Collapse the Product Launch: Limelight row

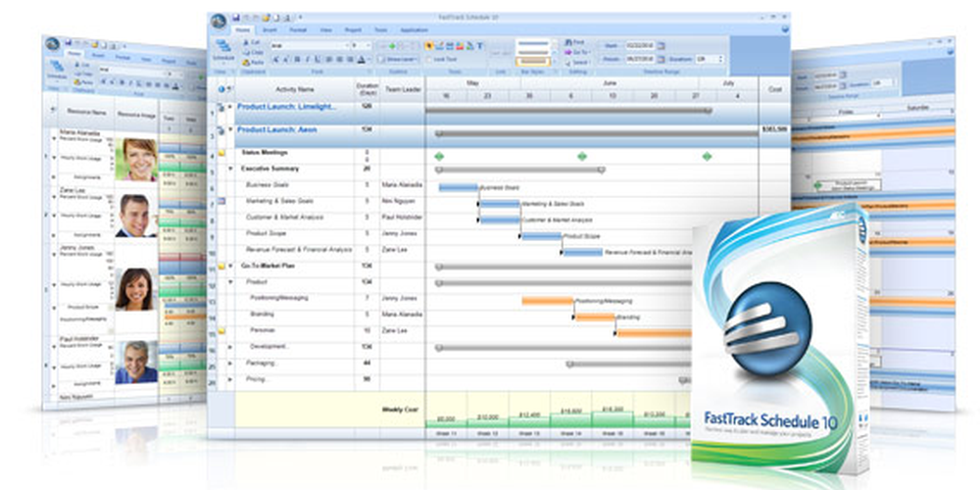tap(230, 107)
